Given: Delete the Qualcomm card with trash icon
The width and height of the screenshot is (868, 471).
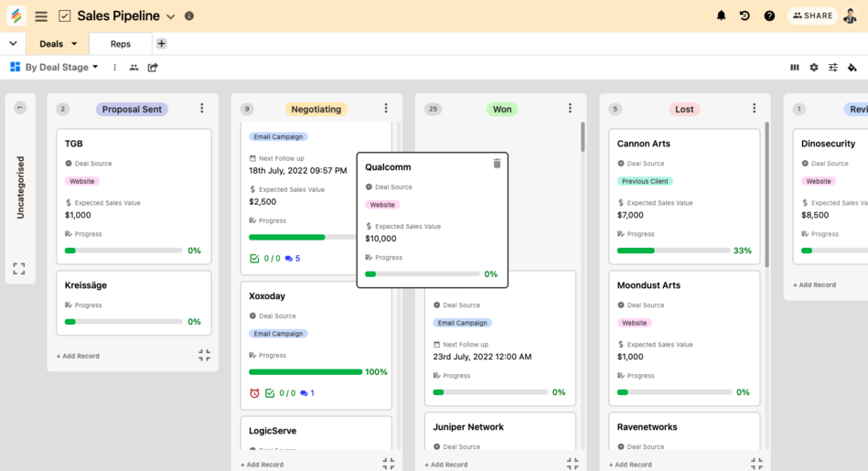Looking at the screenshot, I should tap(497, 164).
